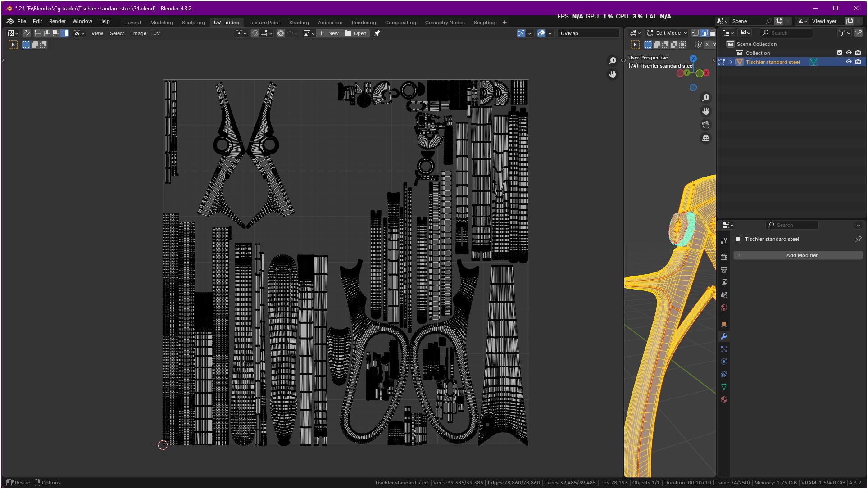868x489 pixels.
Task: Uncheck the Collection exclude checkbox
Action: pos(840,53)
